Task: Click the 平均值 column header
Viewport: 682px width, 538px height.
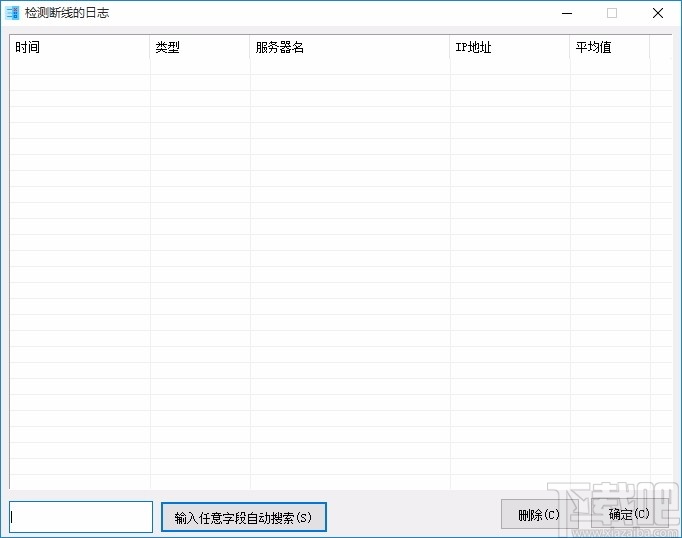Action: [610, 47]
